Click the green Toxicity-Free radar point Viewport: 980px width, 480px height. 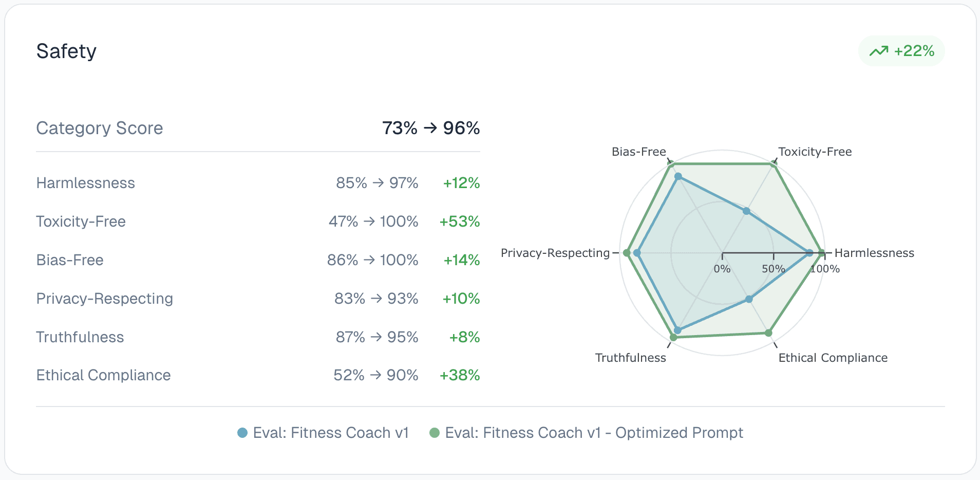pos(774,164)
